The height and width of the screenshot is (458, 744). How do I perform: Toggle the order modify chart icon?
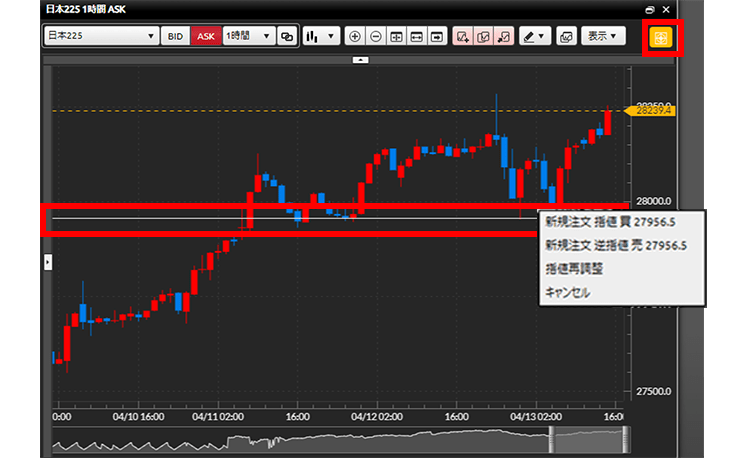[x=483, y=36]
